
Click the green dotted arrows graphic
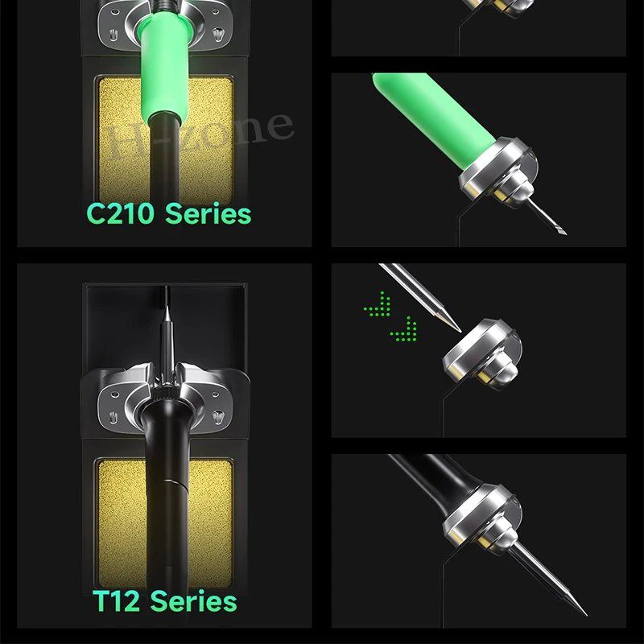click(x=390, y=316)
